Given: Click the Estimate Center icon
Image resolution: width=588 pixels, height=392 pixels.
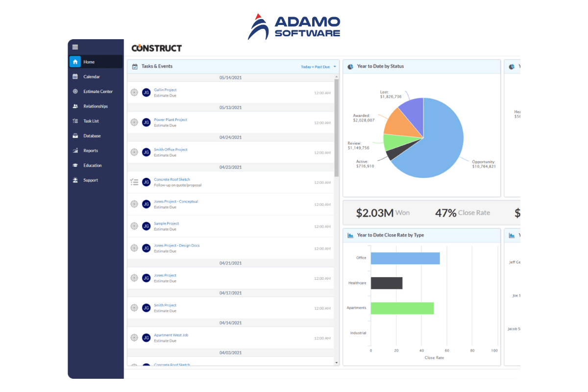Looking at the screenshot, I should click(75, 92).
